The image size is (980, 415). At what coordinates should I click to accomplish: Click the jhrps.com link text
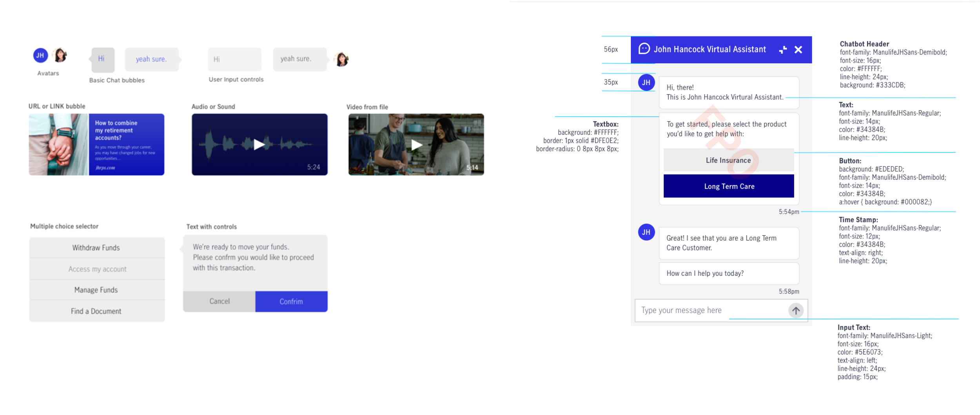tap(105, 168)
